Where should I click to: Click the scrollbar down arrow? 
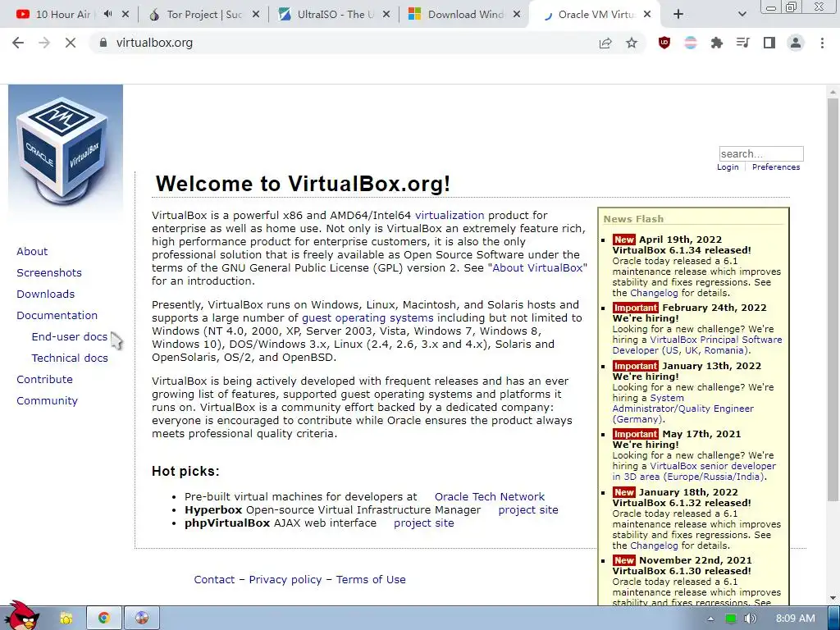[833, 598]
